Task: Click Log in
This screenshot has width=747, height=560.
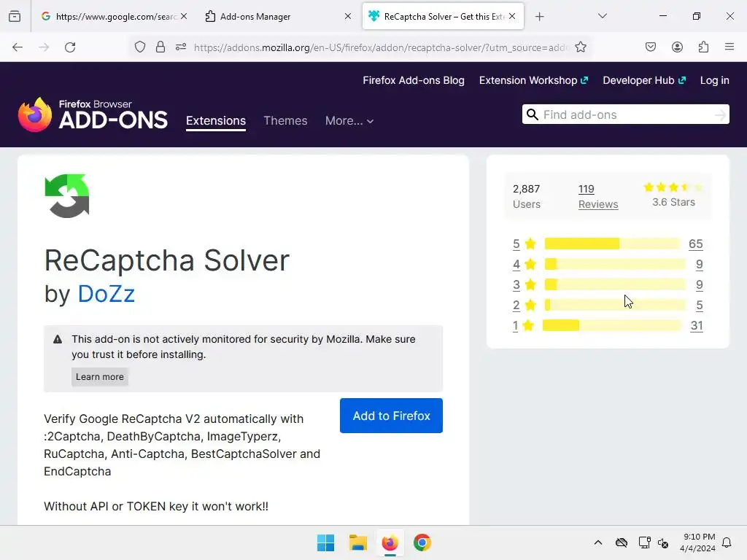Action: [715, 80]
